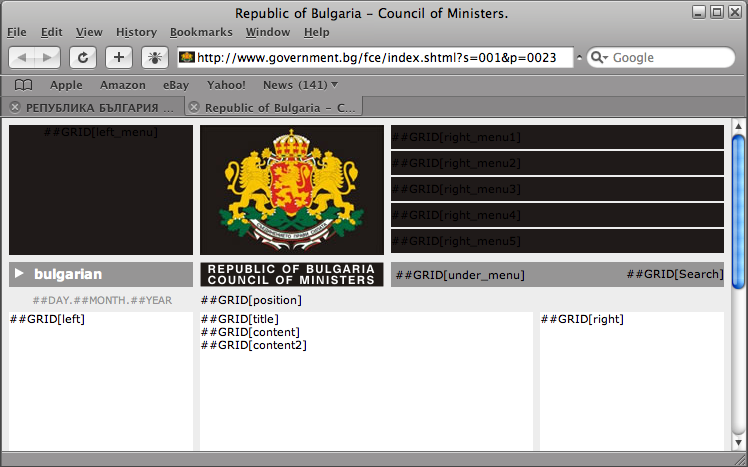Open the bookmarks library book icon
The image size is (748, 467).
pos(23,85)
